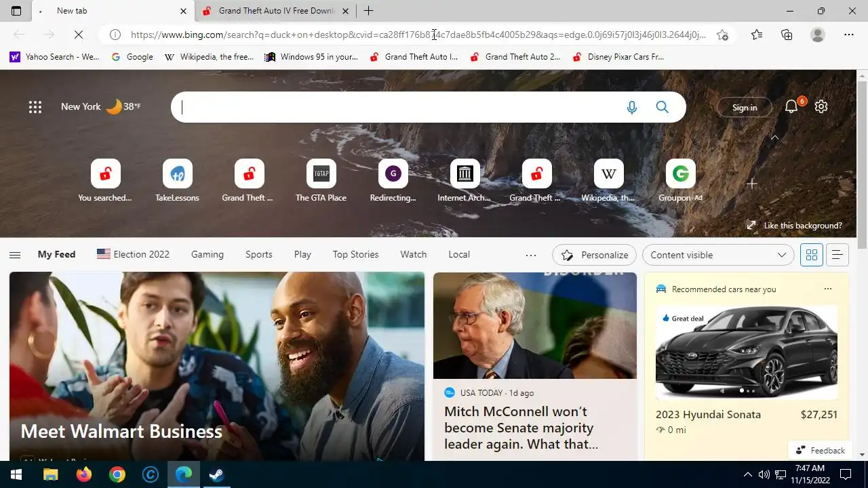Close the Grand Theft Auto IV tab
This screenshot has width=868, height=488.
click(345, 11)
